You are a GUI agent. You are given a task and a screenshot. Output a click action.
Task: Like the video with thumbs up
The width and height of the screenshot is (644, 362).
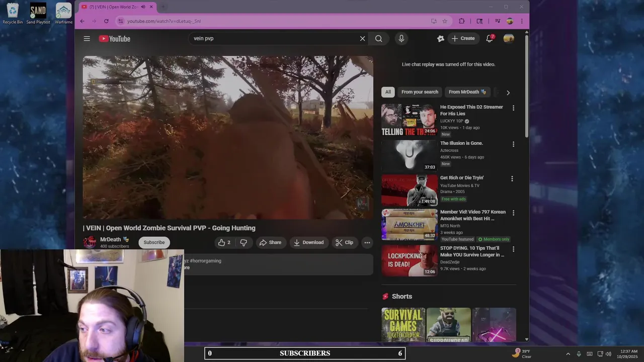224,242
